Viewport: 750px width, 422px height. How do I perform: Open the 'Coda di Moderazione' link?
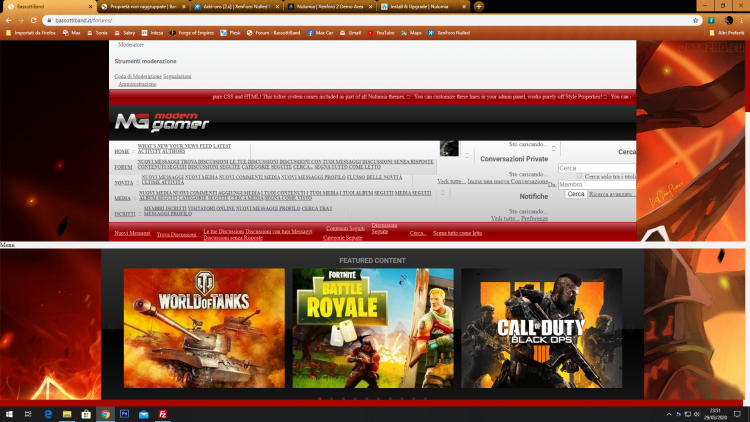(x=137, y=76)
